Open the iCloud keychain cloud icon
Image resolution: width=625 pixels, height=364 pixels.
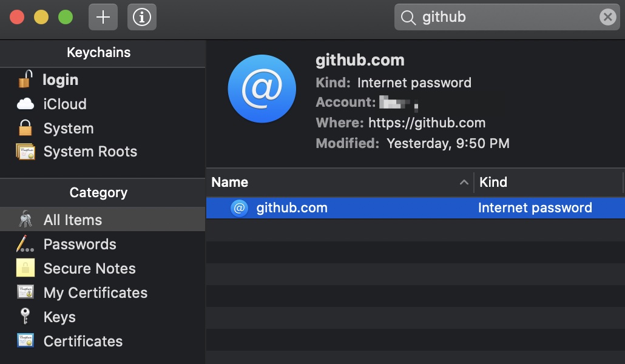pyautogui.click(x=25, y=104)
